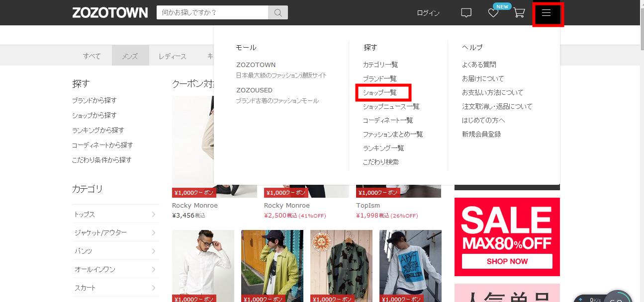644x302 pixels.
Task: Expand the スカート category arrow
Action: 153,288
